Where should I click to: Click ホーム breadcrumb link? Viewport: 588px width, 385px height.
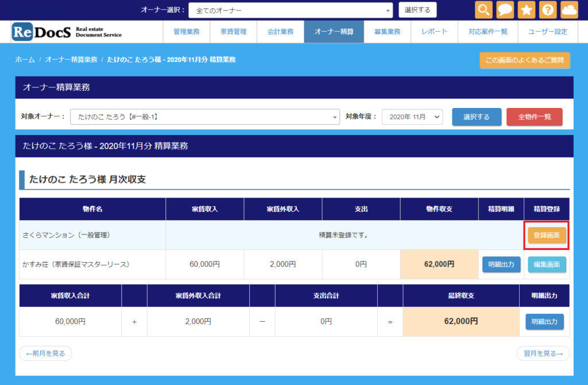pyautogui.click(x=25, y=60)
